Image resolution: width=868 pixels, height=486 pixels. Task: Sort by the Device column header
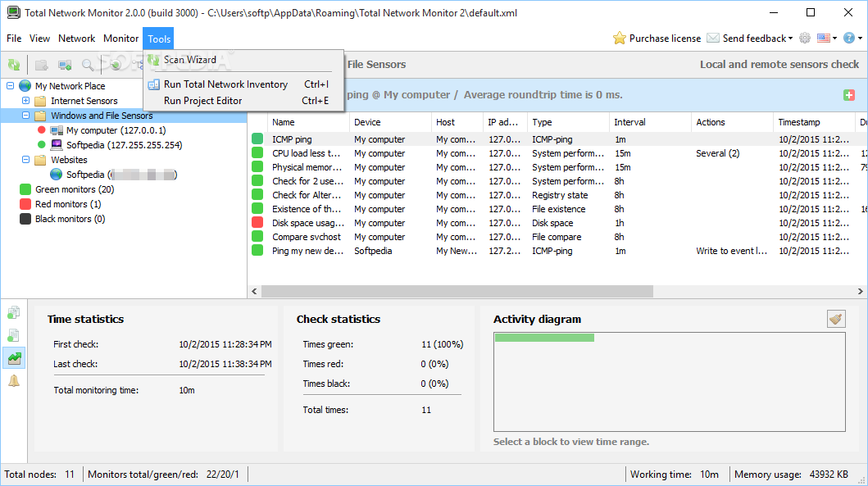coord(390,122)
